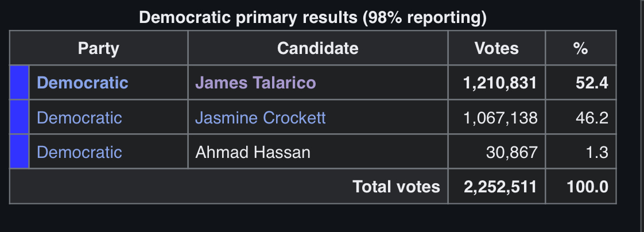Click Talarico's vote count 1,210,831

coord(499,83)
